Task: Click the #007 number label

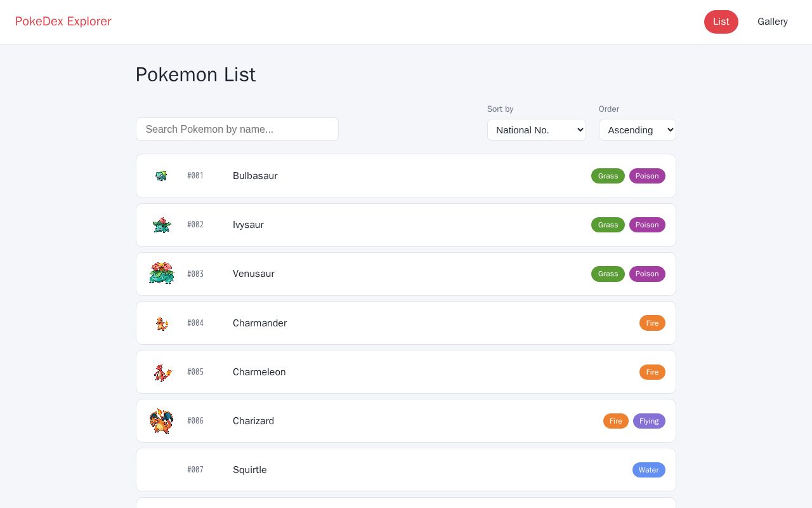Action: point(195,470)
